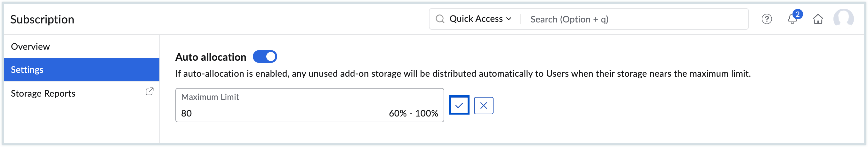Focus the Search (Option + q) field

pos(633,19)
